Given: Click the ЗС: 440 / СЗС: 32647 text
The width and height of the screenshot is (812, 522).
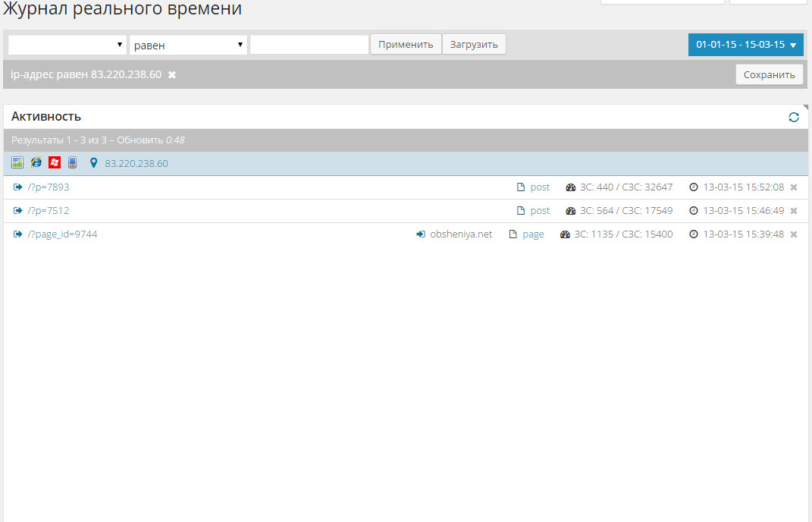Looking at the screenshot, I should tap(626, 187).
